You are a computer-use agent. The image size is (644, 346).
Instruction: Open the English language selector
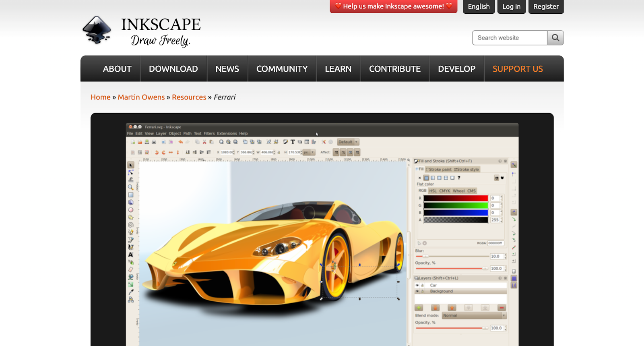479,6
